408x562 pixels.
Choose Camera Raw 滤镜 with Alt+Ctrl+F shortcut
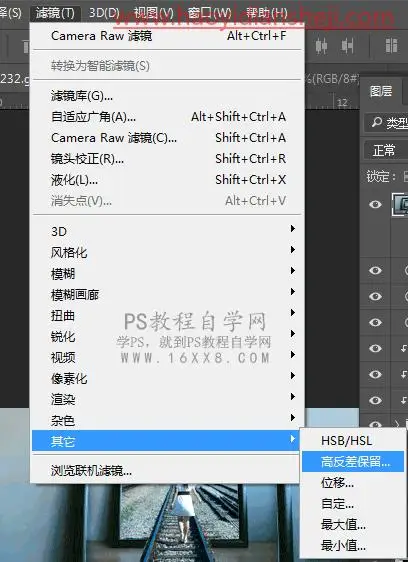pos(167,35)
